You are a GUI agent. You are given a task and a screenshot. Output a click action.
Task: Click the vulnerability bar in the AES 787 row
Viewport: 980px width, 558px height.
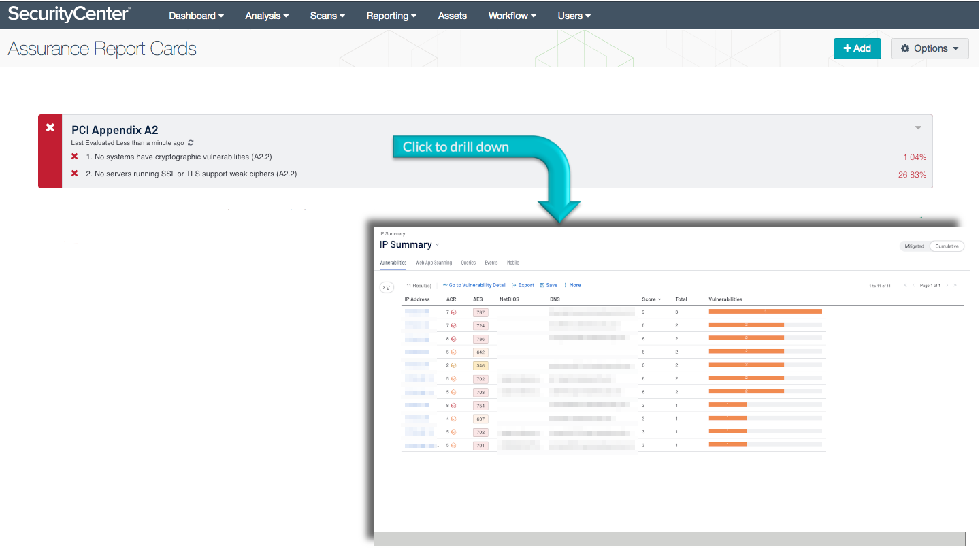(766, 311)
